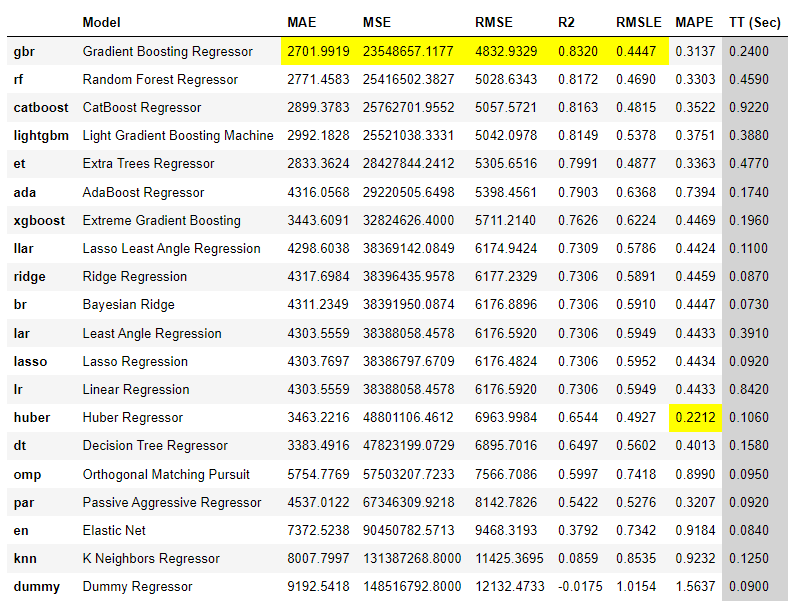Select Linear Regression model name
The image size is (793, 606).
point(136,389)
